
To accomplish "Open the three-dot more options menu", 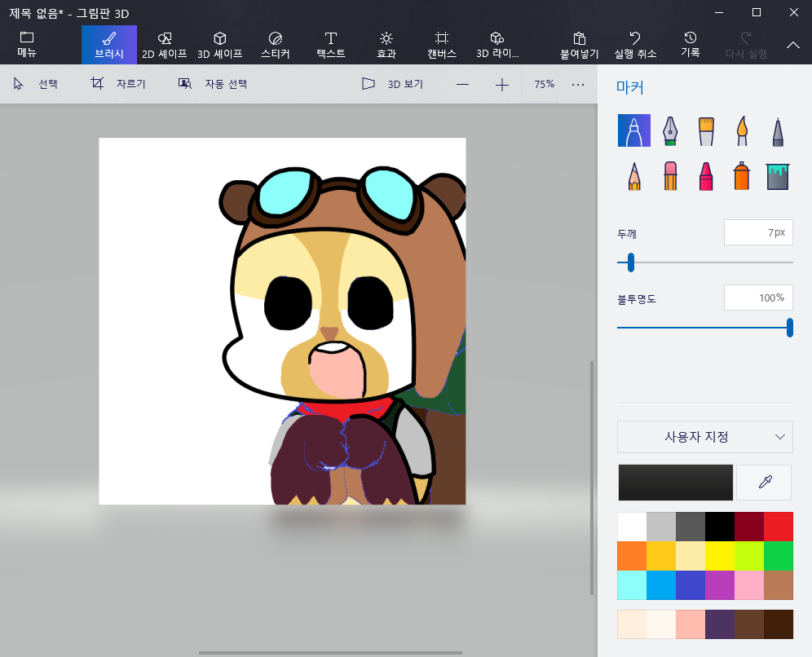I will tap(578, 84).
